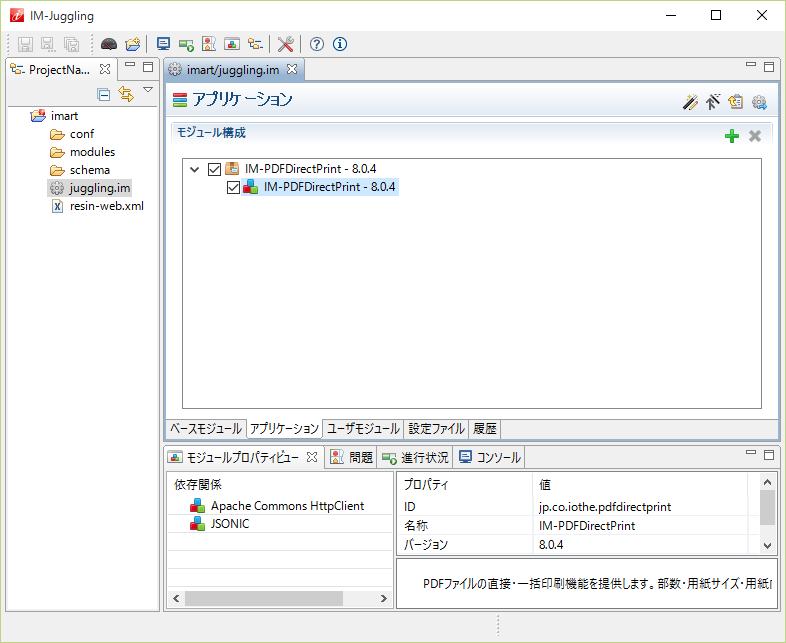
Task: Click the helmet-shaped toolbar icon
Action: pos(109,44)
